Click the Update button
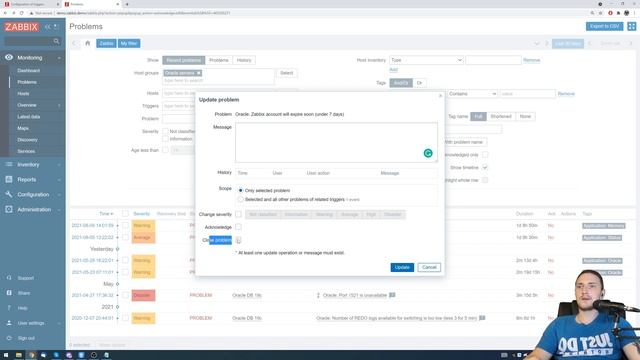Viewport: 640px width, 360px height. [x=402, y=267]
